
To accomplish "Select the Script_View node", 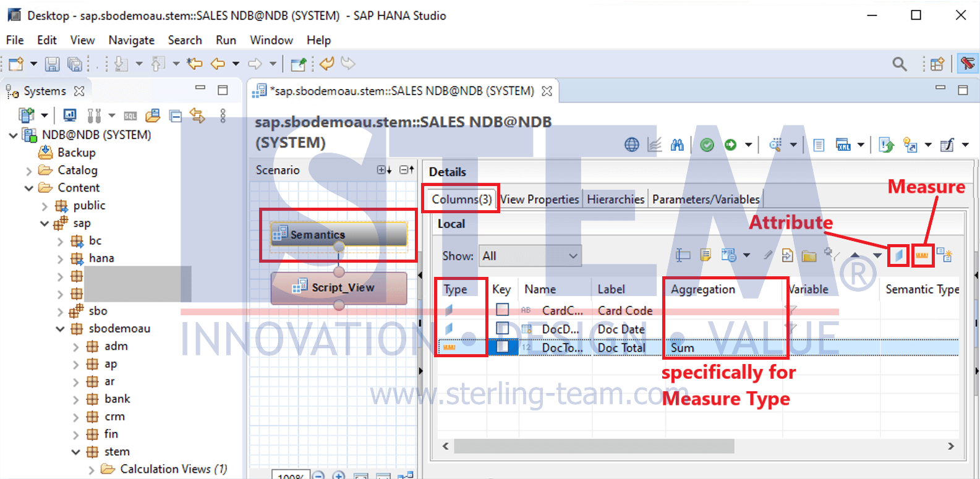I will click(339, 287).
